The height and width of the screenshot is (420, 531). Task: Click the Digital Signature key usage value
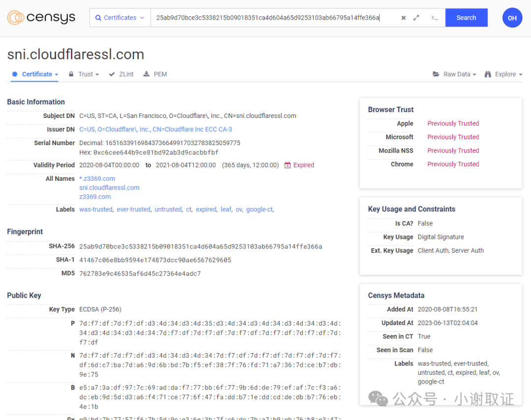click(441, 237)
